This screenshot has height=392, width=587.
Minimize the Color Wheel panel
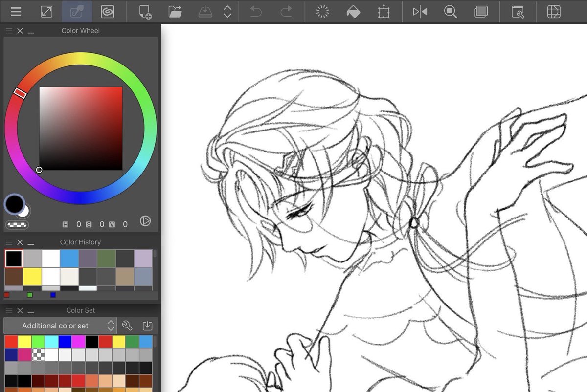(x=31, y=32)
